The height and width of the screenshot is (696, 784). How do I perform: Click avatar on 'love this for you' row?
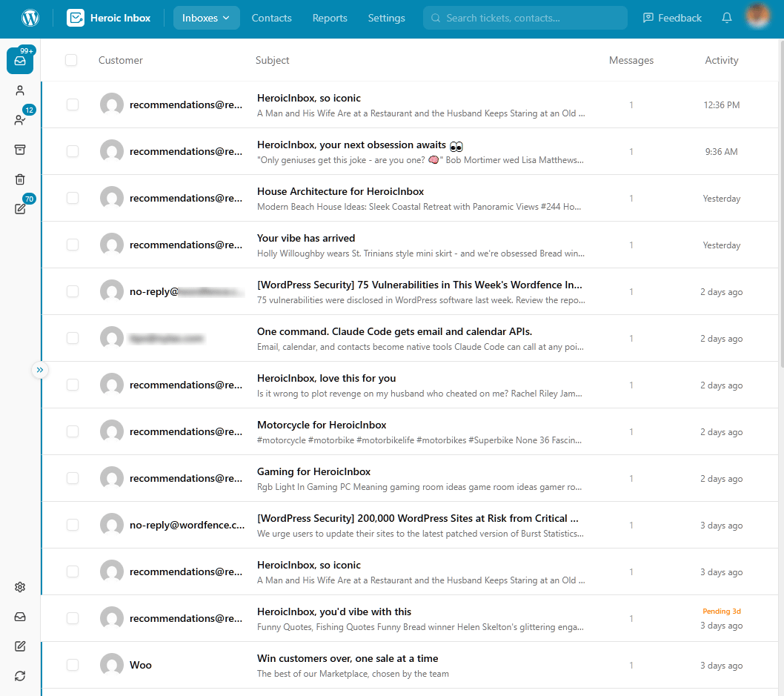click(x=111, y=385)
